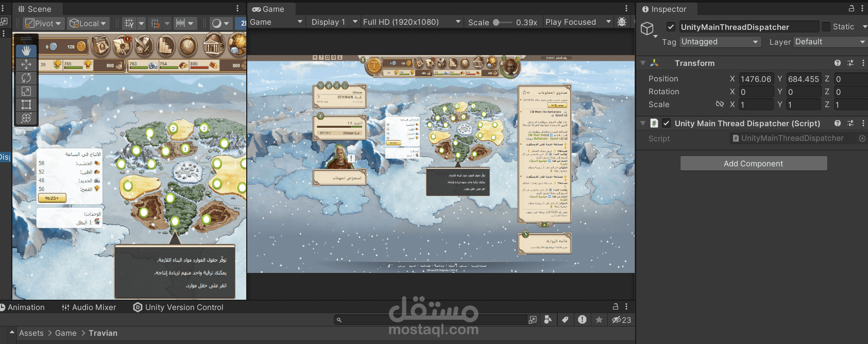The height and width of the screenshot is (344, 868).
Task: Click the Script object picker circle
Action: [862, 139]
